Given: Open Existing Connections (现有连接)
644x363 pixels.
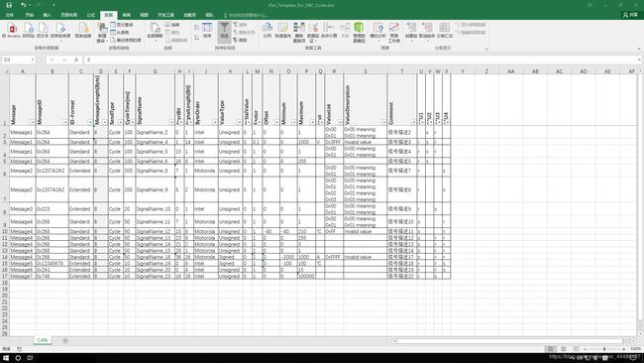Looking at the screenshot, I should (83, 31).
